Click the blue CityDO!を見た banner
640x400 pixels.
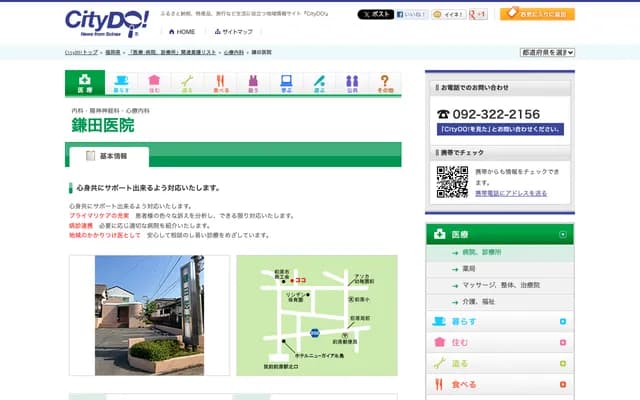(x=500, y=129)
